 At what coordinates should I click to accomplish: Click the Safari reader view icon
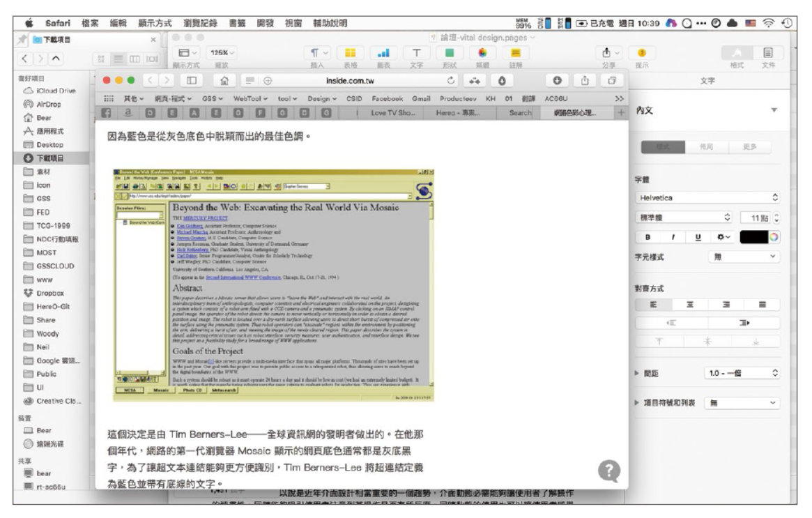(x=250, y=80)
